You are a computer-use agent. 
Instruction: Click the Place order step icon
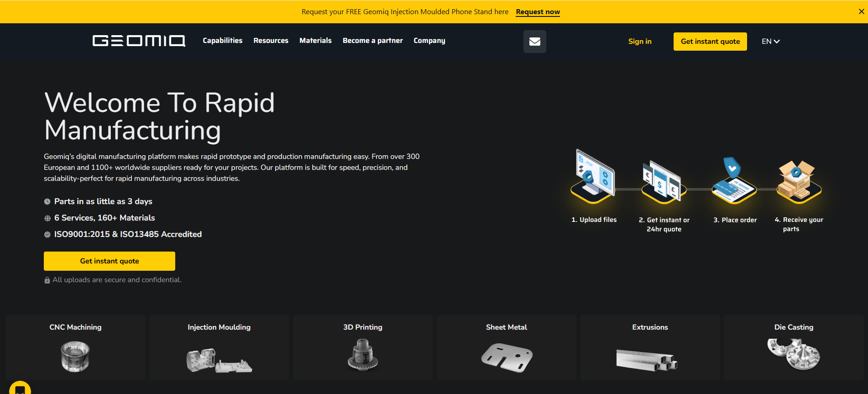click(734, 181)
